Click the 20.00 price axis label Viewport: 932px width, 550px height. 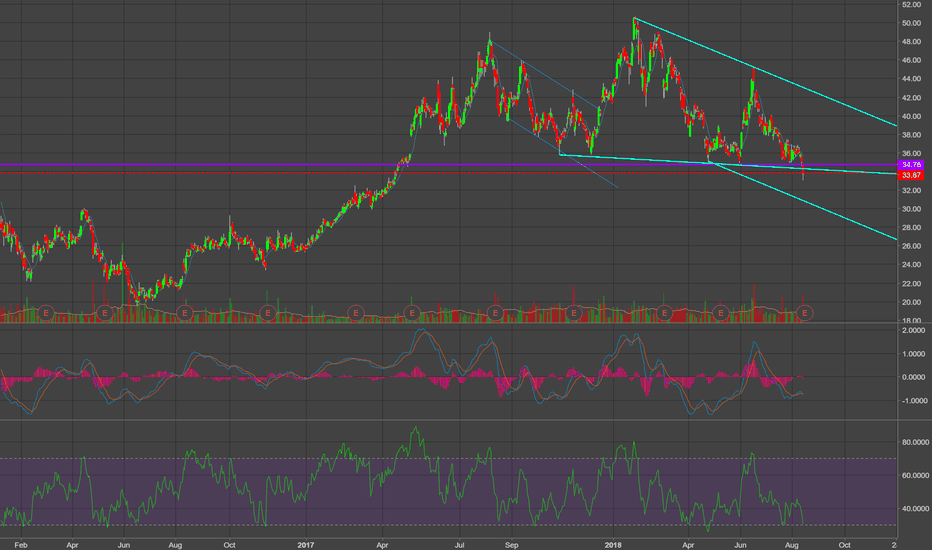pos(911,302)
